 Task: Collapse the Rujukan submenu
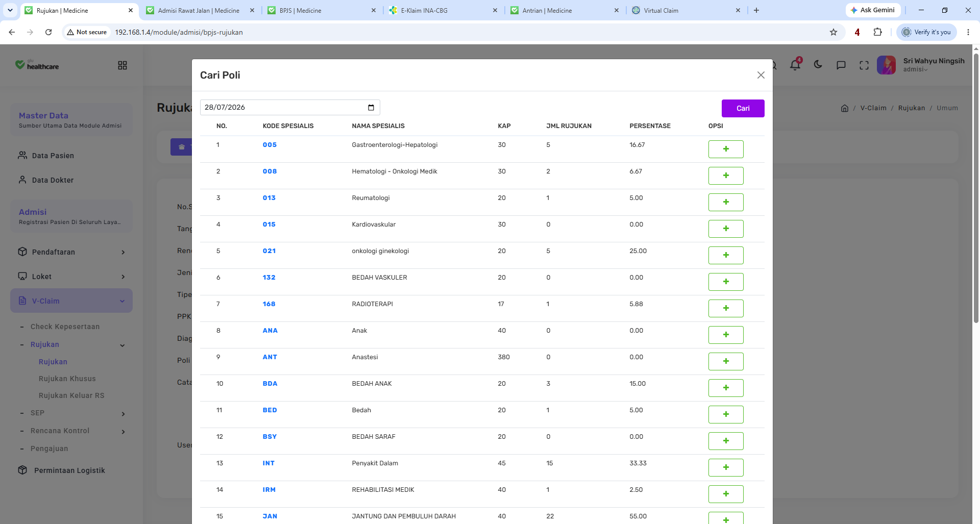72,345
